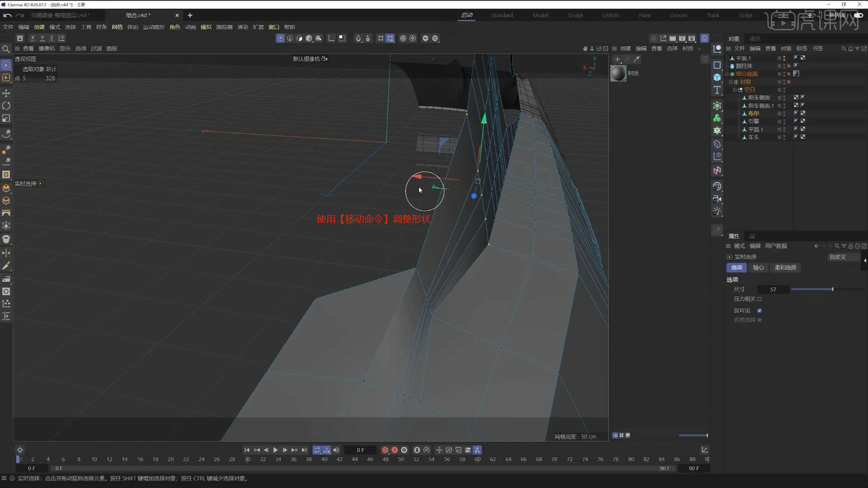Collapse the 细分曲面 tree node
This screenshot has height=488, width=868.
(x=727, y=74)
